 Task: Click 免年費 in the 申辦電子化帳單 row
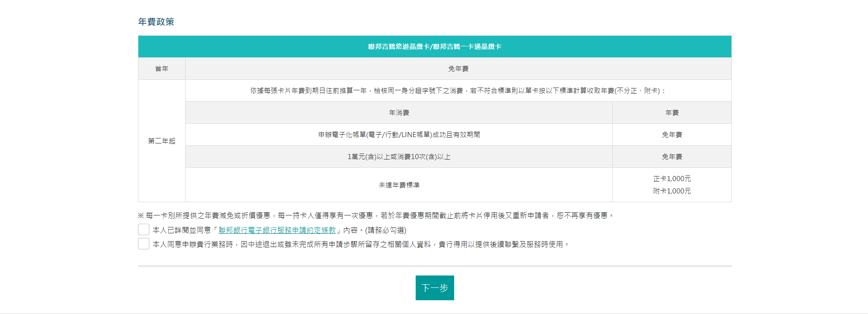click(672, 135)
